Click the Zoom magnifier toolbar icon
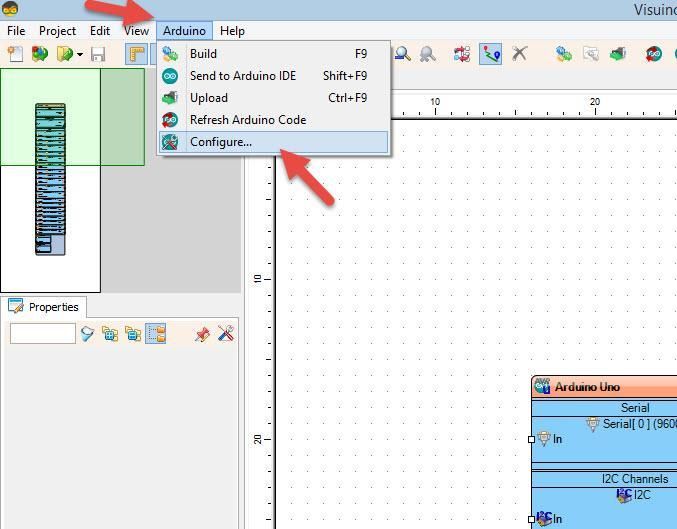 click(x=402, y=54)
